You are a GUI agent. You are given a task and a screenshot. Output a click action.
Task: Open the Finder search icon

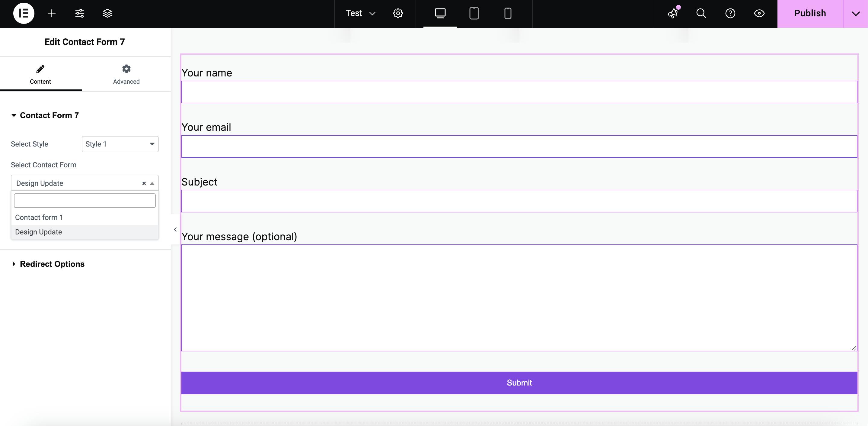(701, 13)
